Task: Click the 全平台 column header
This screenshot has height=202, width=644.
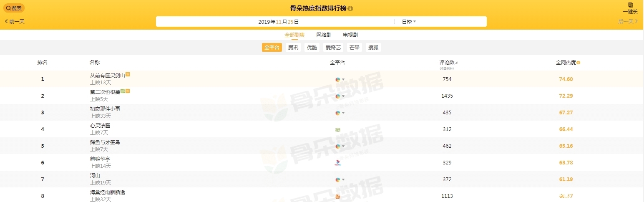Action: (337, 63)
